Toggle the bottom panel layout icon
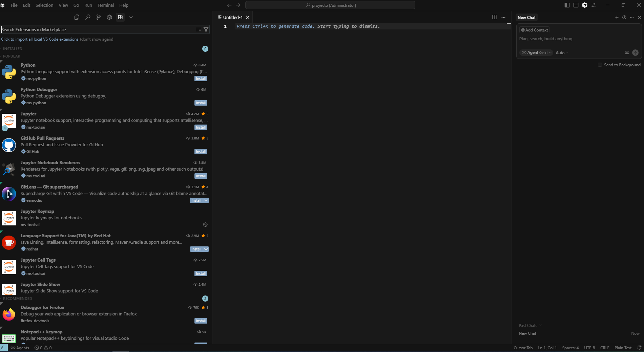The height and width of the screenshot is (352, 644). click(576, 5)
